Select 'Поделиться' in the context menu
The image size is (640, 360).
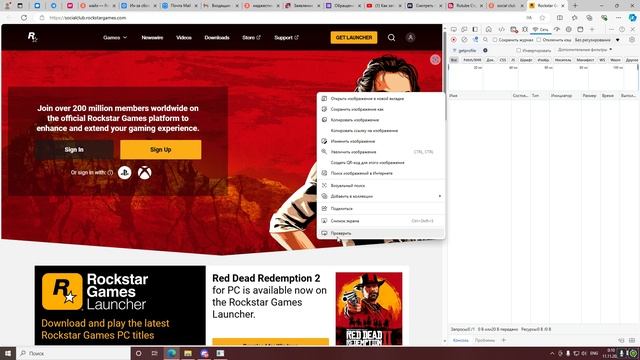(x=381, y=209)
